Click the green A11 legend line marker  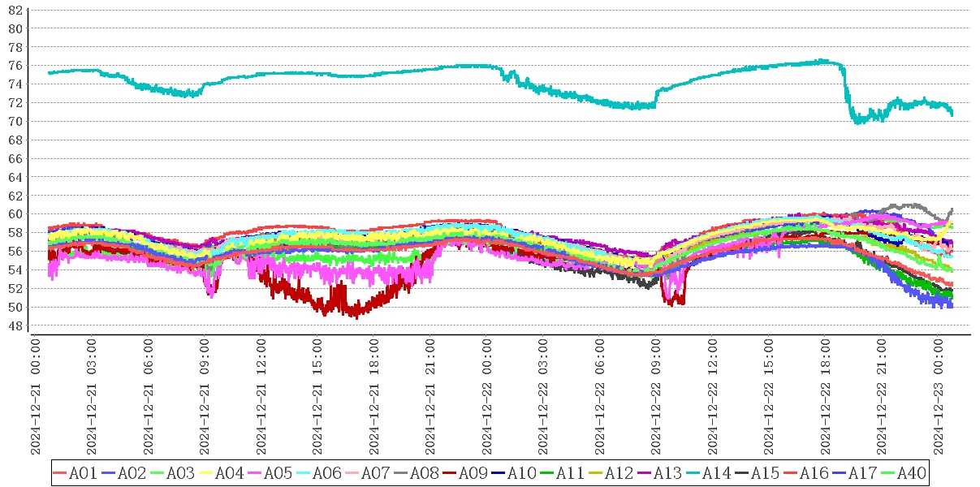click(x=547, y=473)
